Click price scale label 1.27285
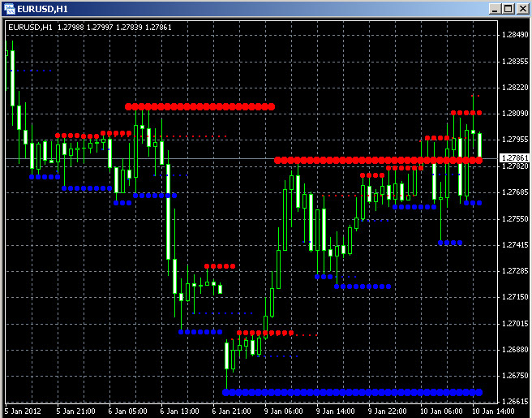This screenshot has width=532, height=418. click(x=515, y=271)
